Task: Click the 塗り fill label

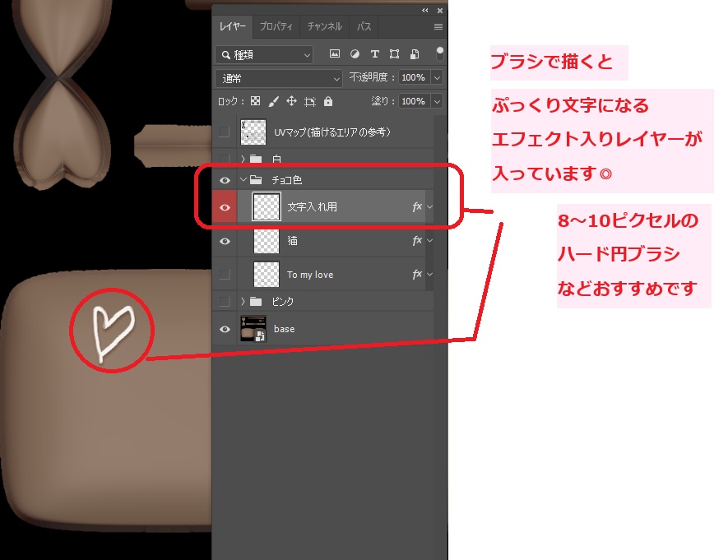Action: point(383,100)
